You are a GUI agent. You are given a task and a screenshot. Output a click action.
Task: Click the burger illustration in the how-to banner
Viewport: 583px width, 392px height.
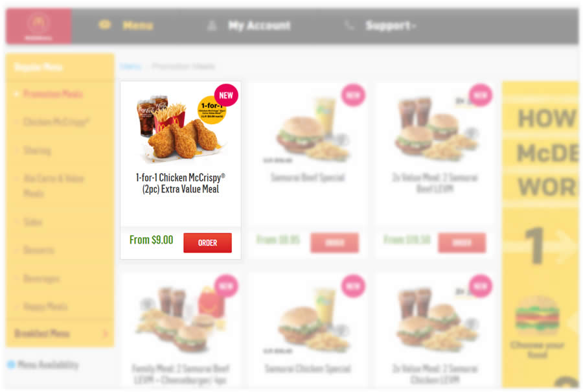536,315
